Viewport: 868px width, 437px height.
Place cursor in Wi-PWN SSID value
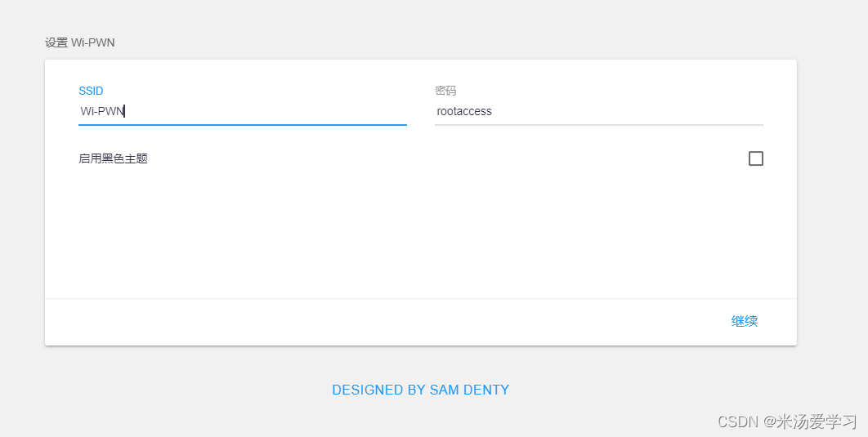102,111
